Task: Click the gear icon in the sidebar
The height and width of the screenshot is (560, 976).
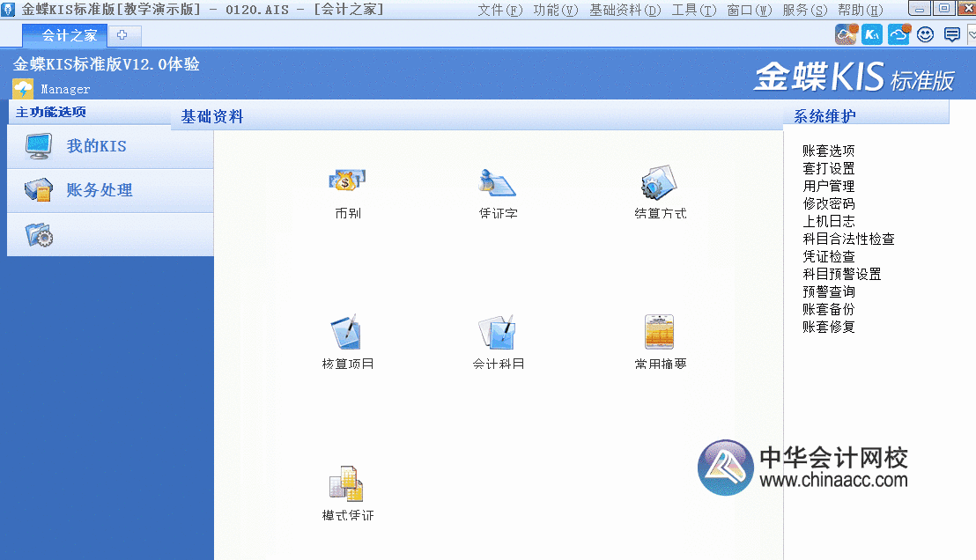Action: (40, 233)
